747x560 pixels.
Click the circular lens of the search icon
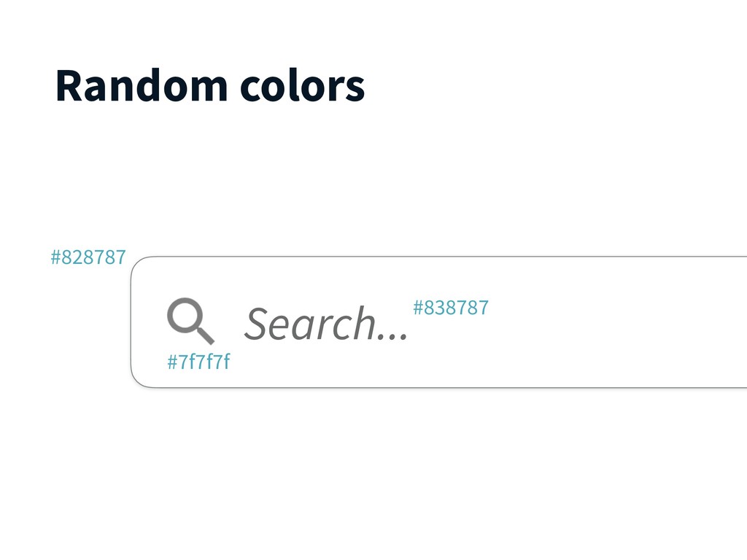tap(185, 316)
